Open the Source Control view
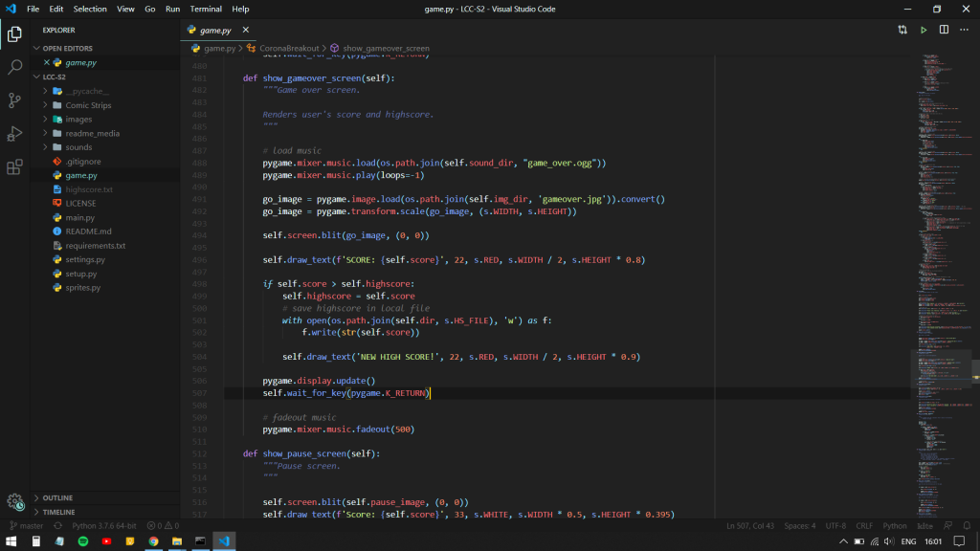The width and height of the screenshot is (980, 551). pyautogui.click(x=14, y=100)
